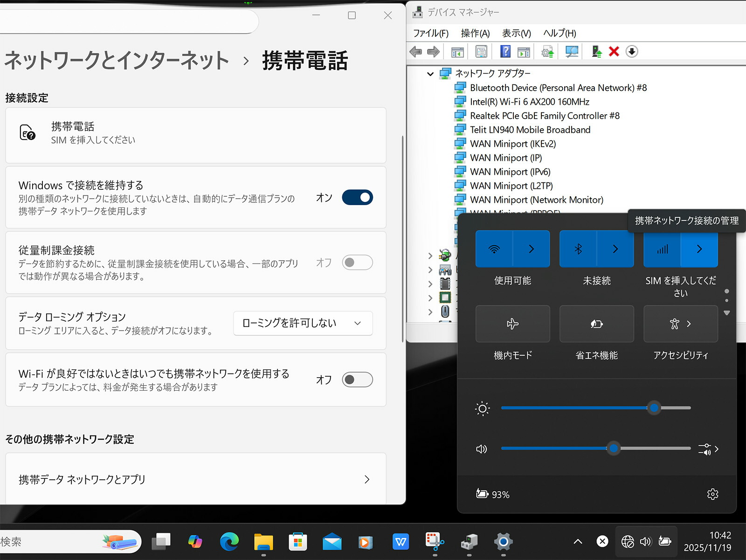This screenshot has height=560, width=746.
Task: Enable 従量制課金接続 metered connection toggle
Action: 356,263
